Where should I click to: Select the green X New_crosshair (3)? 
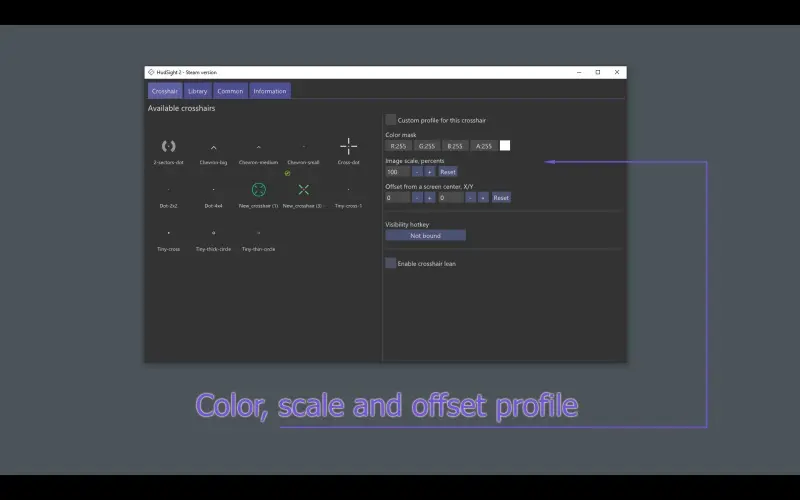point(303,190)
